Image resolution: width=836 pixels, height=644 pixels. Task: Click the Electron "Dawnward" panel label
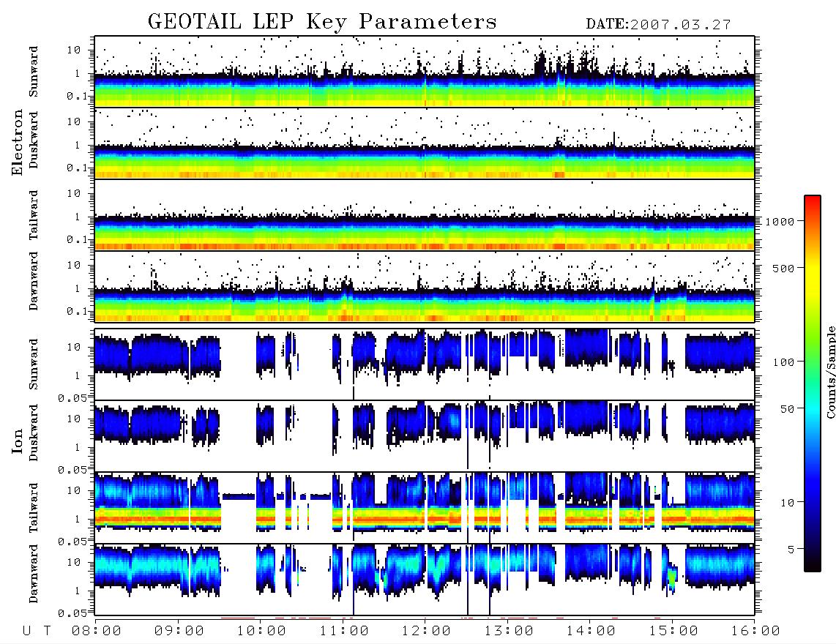click(x=34, y=281)
